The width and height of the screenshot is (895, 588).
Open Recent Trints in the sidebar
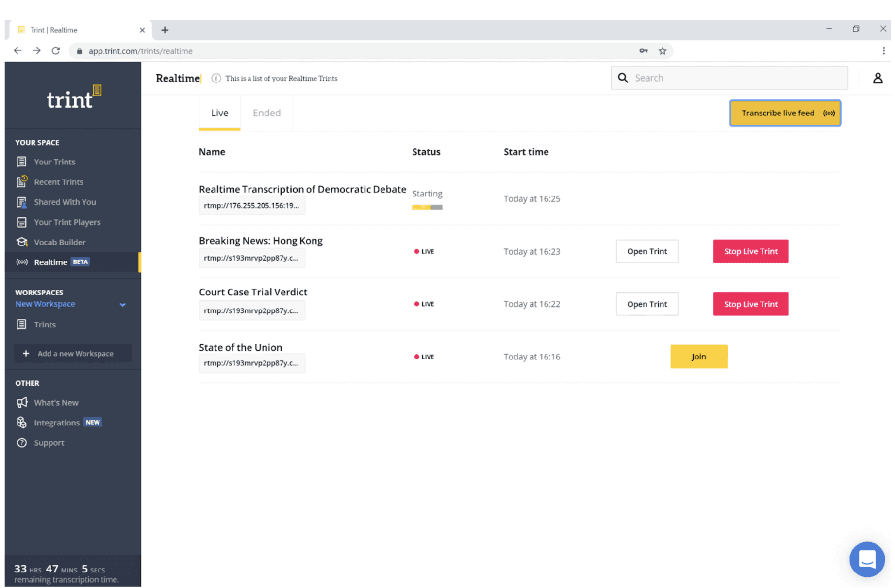[58, 182]
